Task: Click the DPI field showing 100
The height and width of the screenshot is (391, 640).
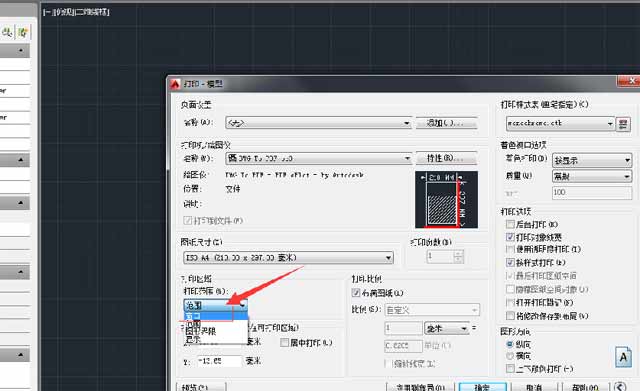Action: 592,192
